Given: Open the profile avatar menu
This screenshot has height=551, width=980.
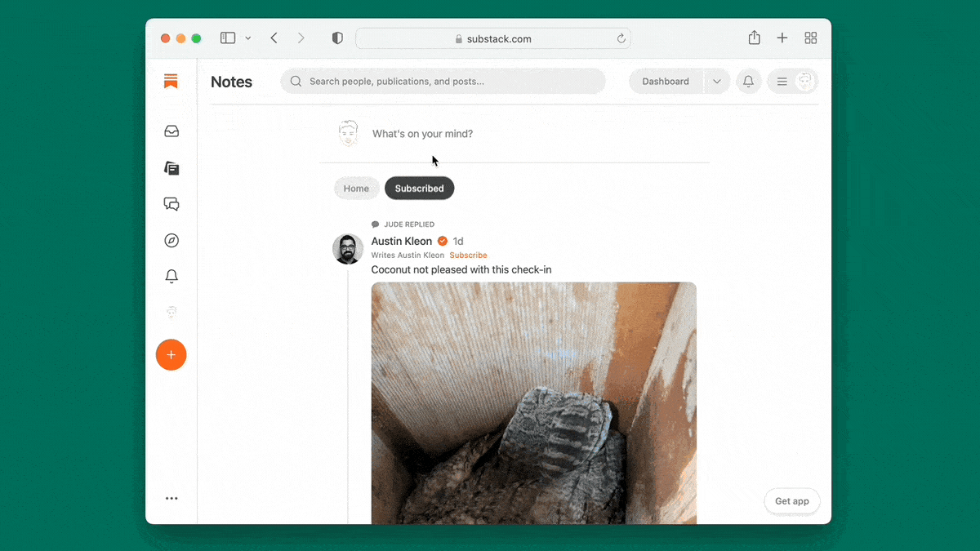Looking at the screenshot, I should coord(804,81).
